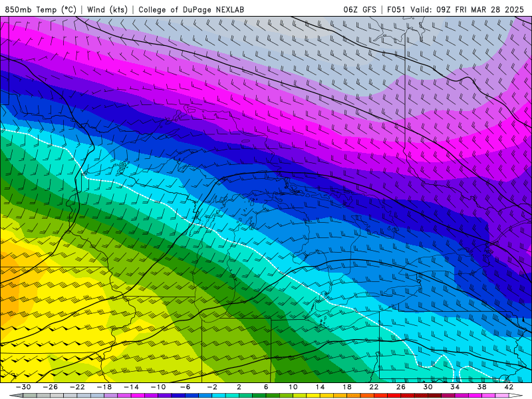
Task: Click the '-14' legend value
Action: tap(131, 387)
